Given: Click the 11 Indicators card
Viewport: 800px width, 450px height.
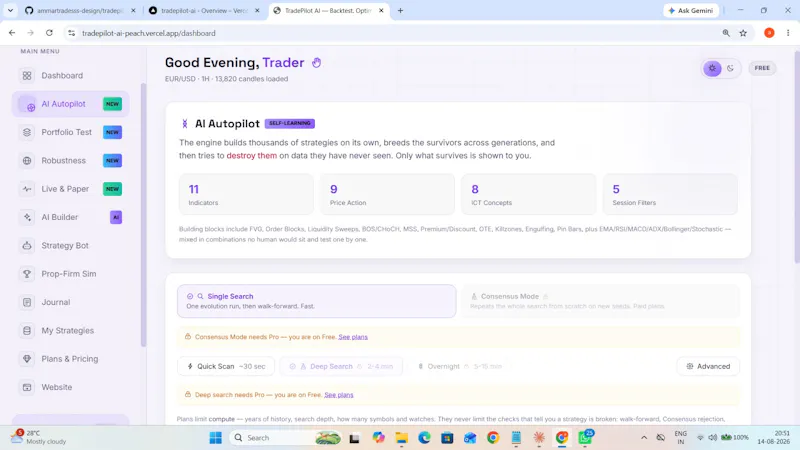Looking at the screenshot, I should pos(246,194).
